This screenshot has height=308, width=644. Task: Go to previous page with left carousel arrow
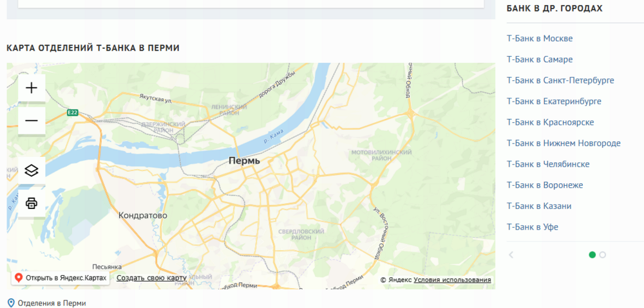511,255
